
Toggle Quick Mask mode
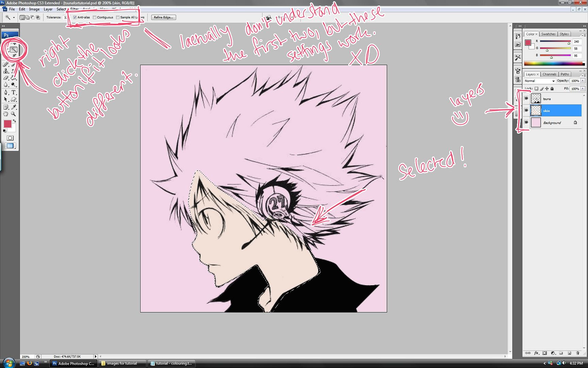click(x=10, y=138)
